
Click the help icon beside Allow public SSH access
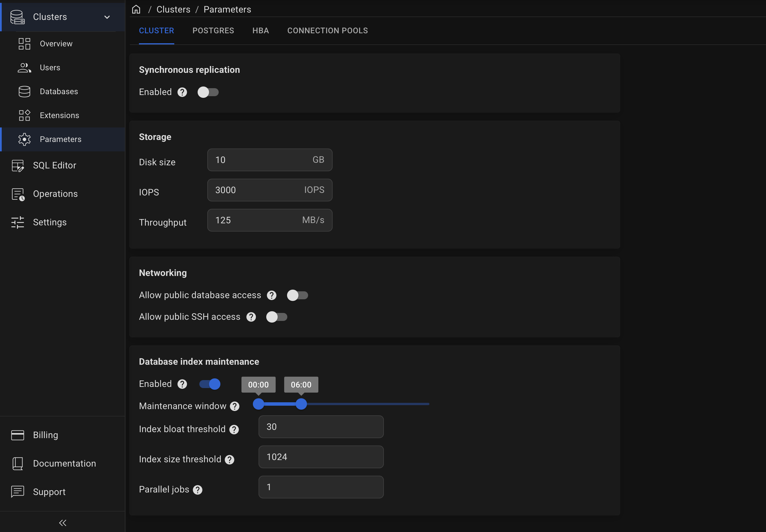[x=251, y=317]
